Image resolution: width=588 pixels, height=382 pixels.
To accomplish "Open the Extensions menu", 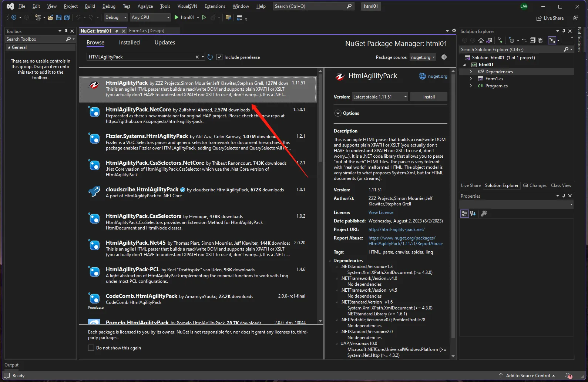I will click(x=215, y=6).
